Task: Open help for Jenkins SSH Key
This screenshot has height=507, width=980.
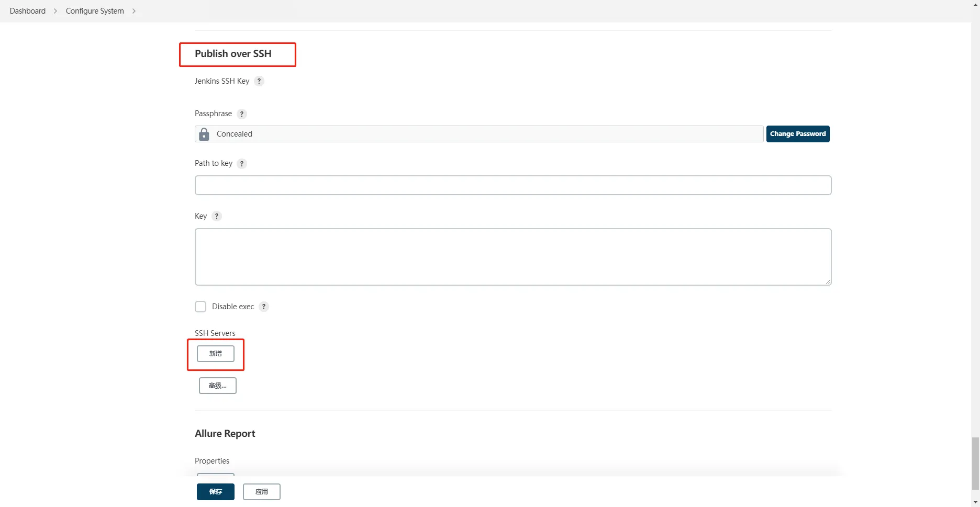Action: pyautogui.click(x=259, y=81)
